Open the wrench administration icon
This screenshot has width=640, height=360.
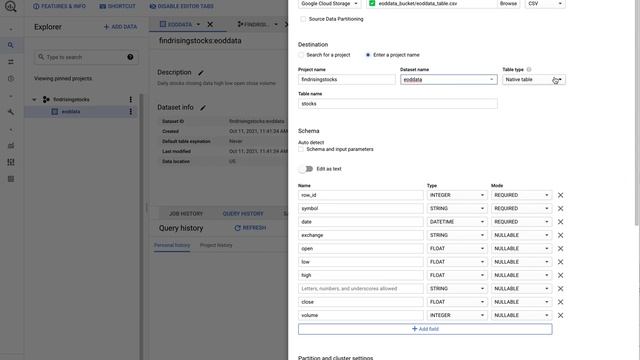coord(11,112)
